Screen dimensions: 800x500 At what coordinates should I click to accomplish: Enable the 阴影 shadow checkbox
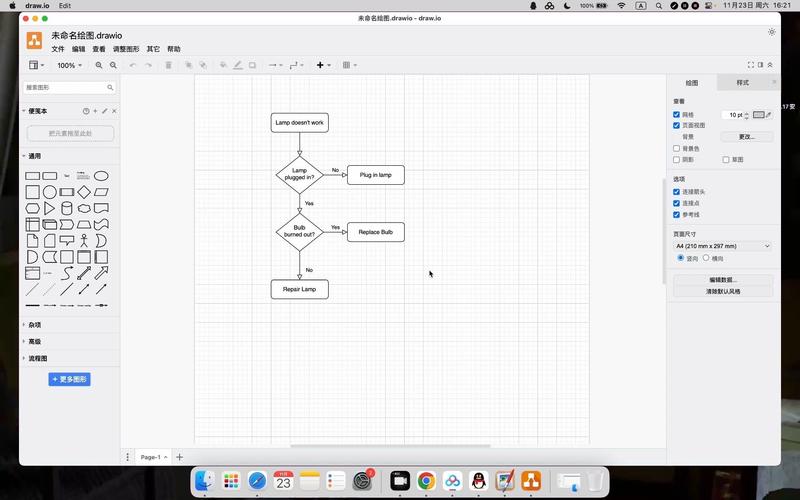[x=677, y=159]
